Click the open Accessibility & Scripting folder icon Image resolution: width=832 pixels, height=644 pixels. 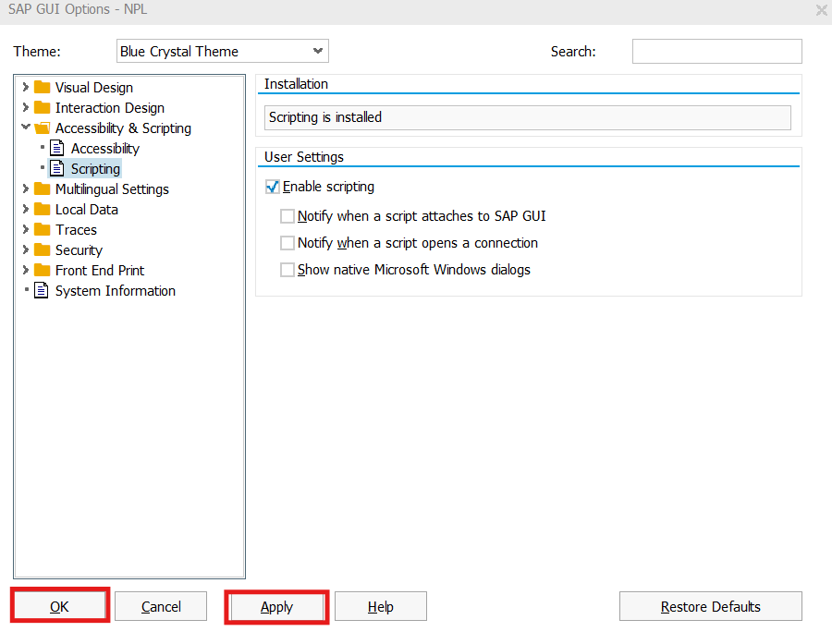[42, 128]
